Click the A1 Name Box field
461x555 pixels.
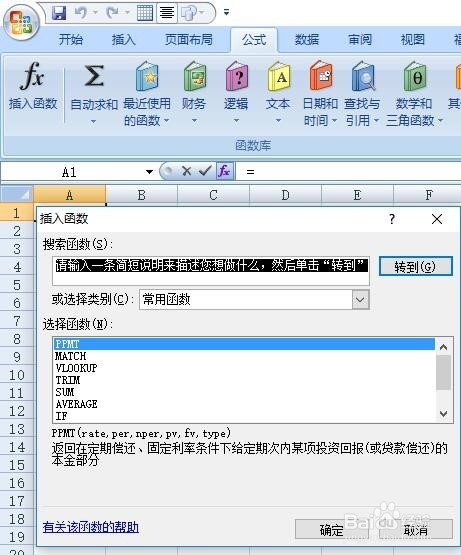(69, 172)
